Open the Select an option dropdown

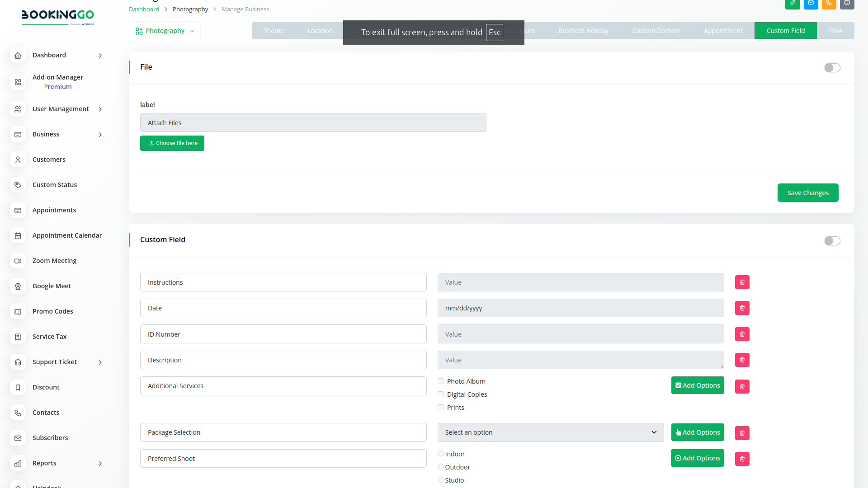point(550,432)
